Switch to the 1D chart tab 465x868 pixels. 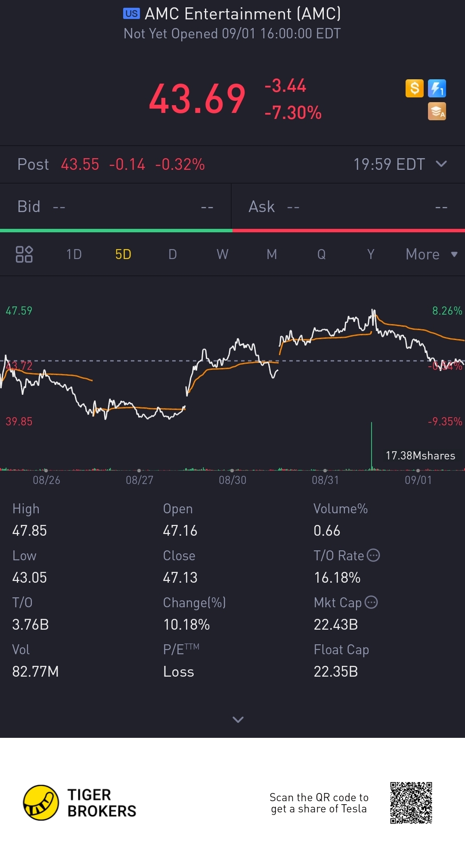tap(74, 254)
